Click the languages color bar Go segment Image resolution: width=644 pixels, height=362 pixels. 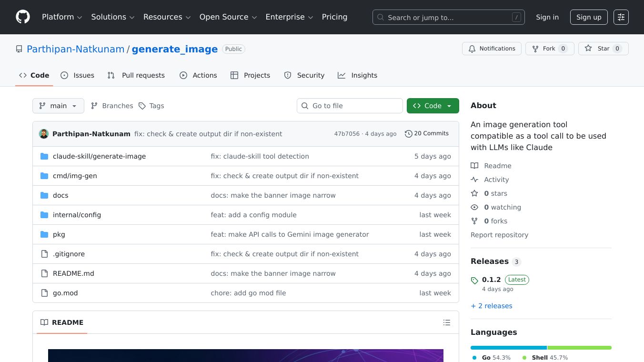point(508,348)
